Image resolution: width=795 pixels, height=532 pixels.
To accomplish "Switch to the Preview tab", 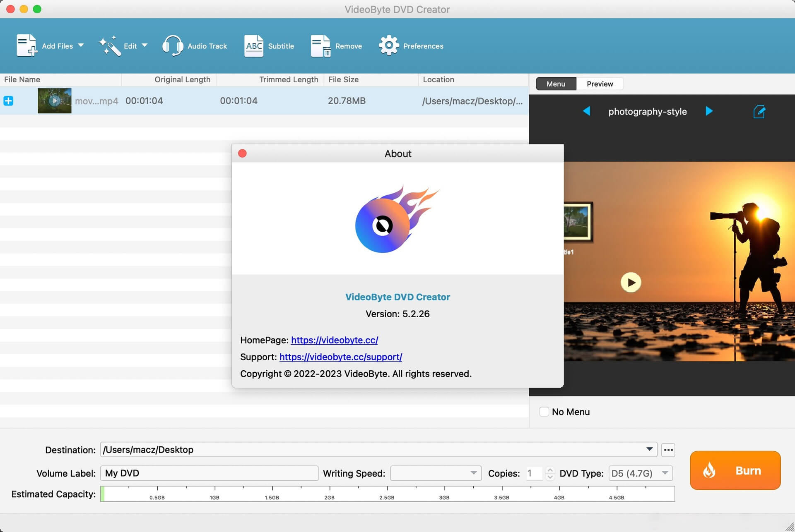I will tap(600, 84).
